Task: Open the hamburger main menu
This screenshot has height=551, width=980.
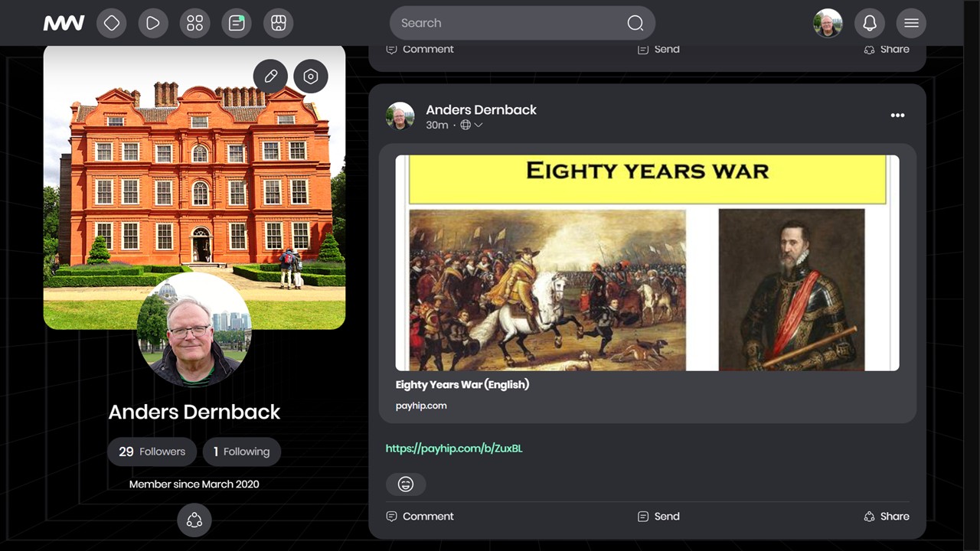Action: click(911, 23)
